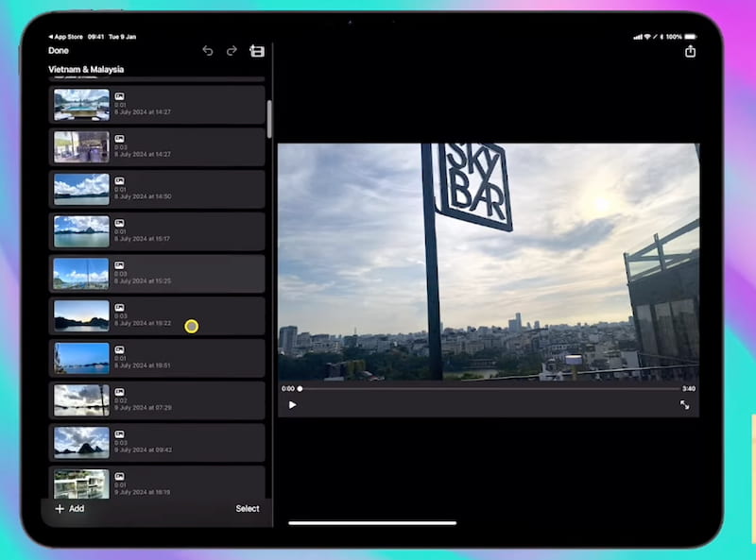Click the '8 July 2024 at 19:51' text
Viewport: 756px width, 560px height.
(143, 365)
